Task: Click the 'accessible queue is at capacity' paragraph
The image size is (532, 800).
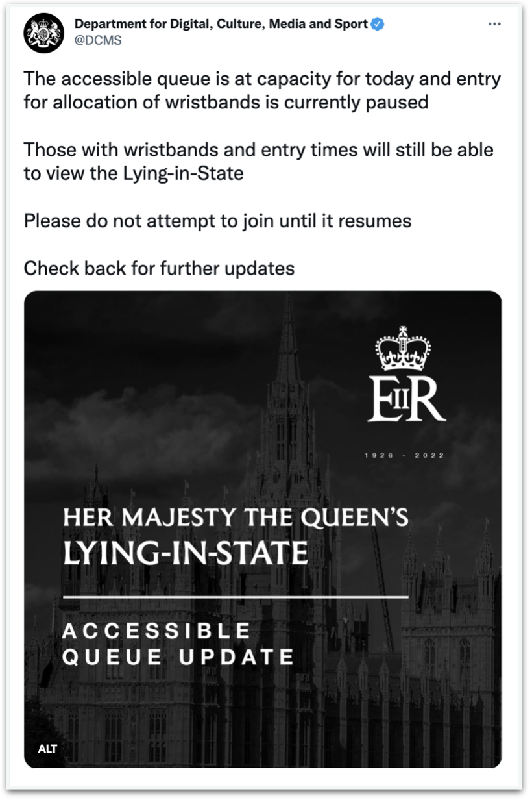Action: click(x=261, y=91)
